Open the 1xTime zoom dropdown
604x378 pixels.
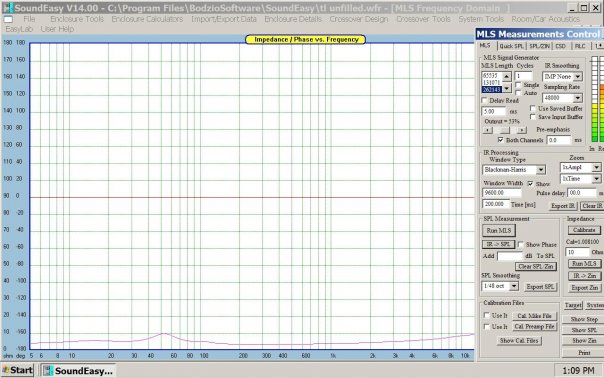coord(596,179)
